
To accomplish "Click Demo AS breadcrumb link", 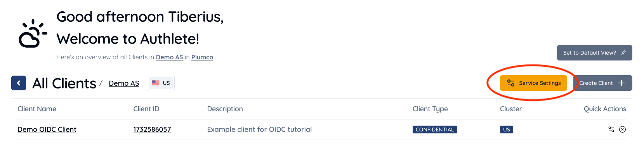I will [x=124, y=83].
